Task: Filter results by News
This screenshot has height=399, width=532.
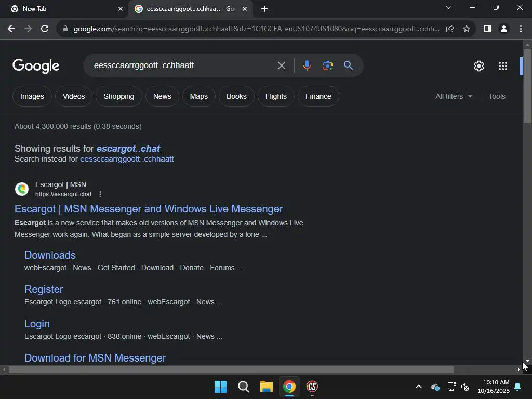Action: [x=162, y=96]
